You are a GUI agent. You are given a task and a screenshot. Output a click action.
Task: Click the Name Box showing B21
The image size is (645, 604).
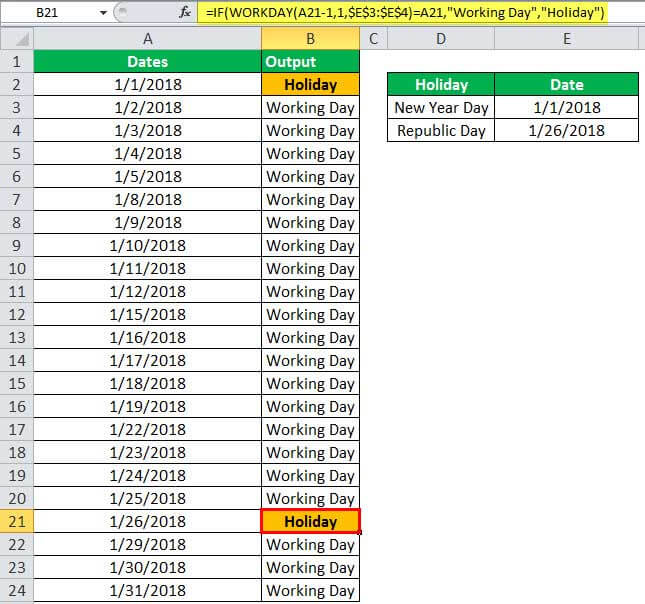coord(47,12)
